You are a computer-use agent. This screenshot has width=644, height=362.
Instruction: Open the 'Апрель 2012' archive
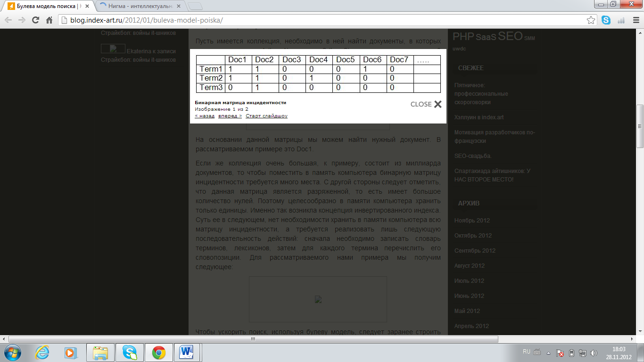[471, 326]
